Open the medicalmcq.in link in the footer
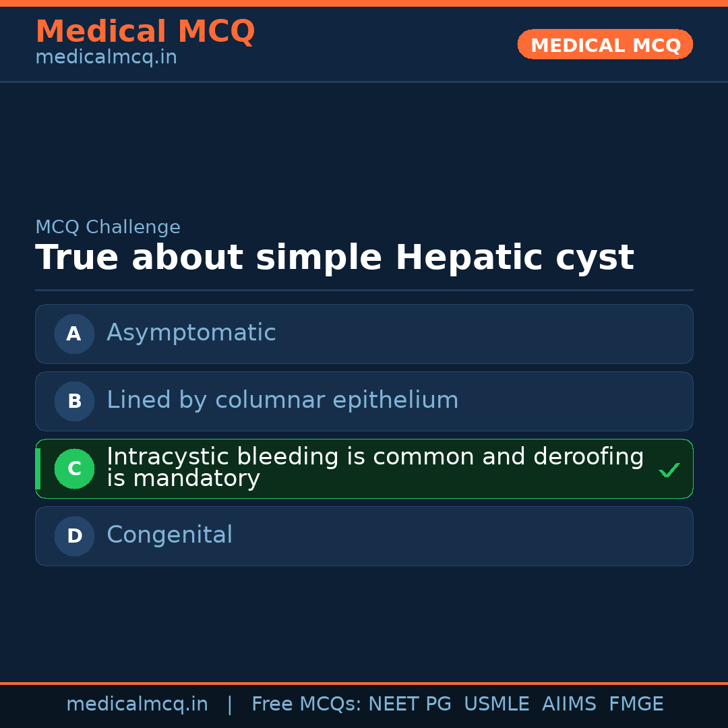Viewport: 728px width, 728px height. (137, 704)
